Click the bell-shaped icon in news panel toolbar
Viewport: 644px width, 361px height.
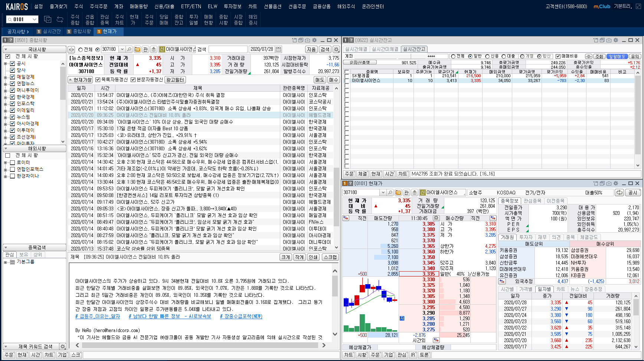click(x=154, y=49)
